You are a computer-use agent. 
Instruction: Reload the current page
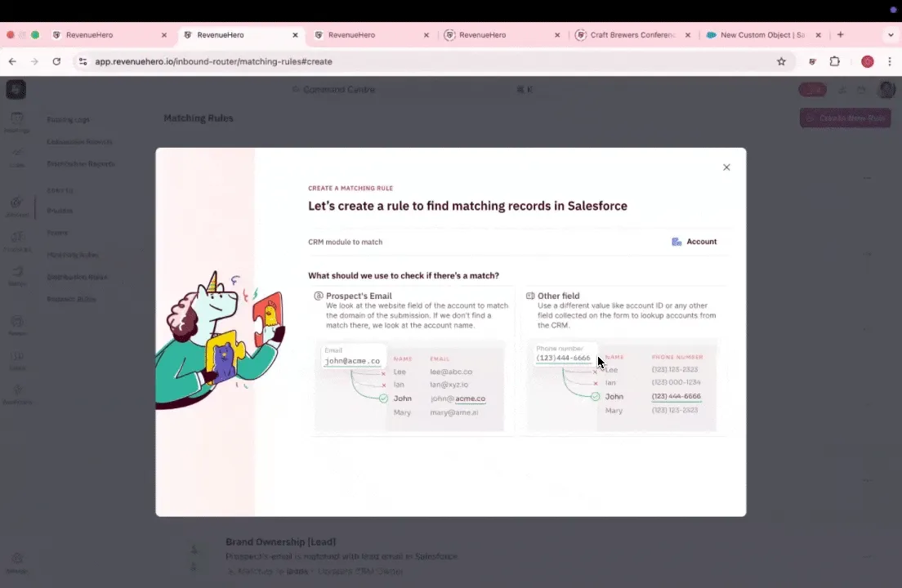click(x=56, y=61)
